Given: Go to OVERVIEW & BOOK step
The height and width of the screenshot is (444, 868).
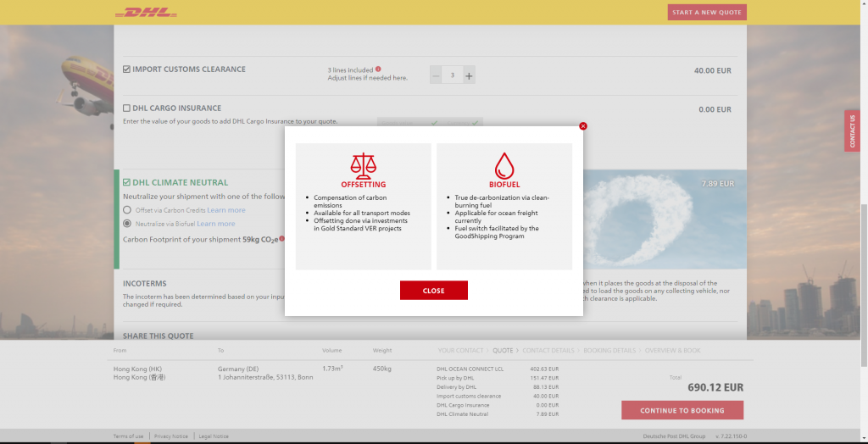Looking at the screenshot, I should pyautogui.click(x=672, y=351).
